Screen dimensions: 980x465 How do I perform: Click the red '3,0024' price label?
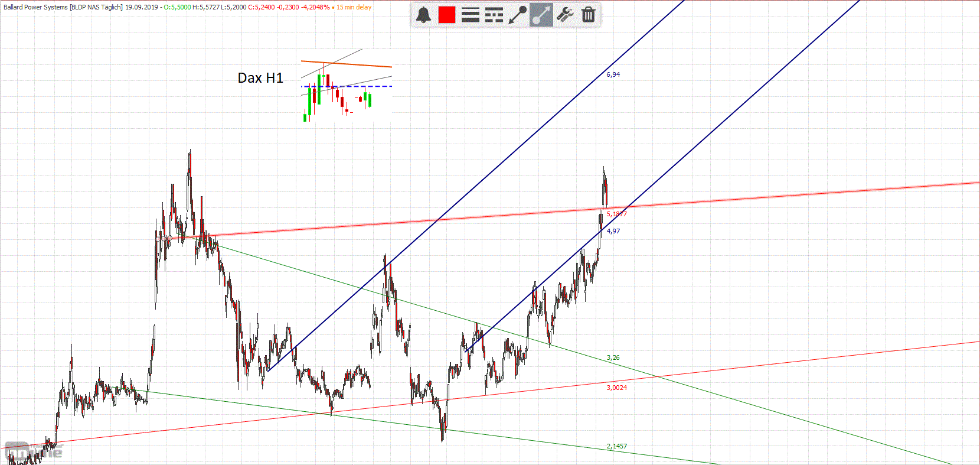click(617, 388)
